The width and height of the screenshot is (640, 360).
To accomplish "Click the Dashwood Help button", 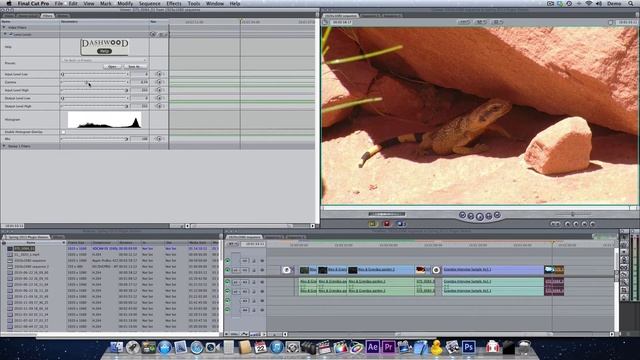I will [x=104, y=51].
